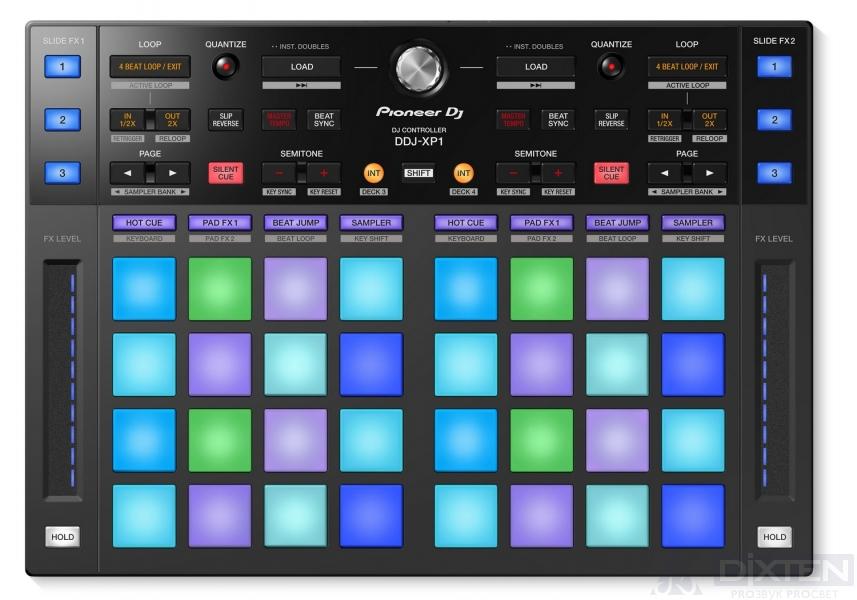Select button 1 under SLIDE FX2
The width and height of the screenshot is (857, 600).
click(x=774, y=67)
